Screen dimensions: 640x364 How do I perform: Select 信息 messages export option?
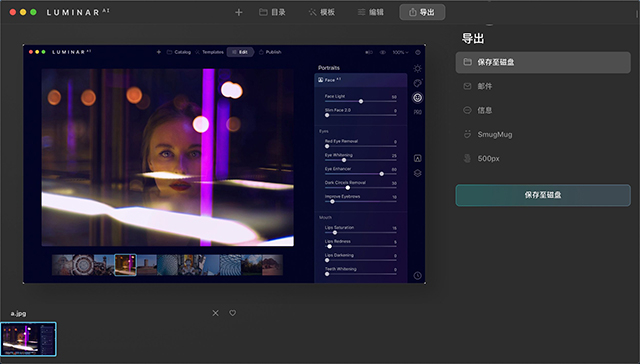pos(543,110)
